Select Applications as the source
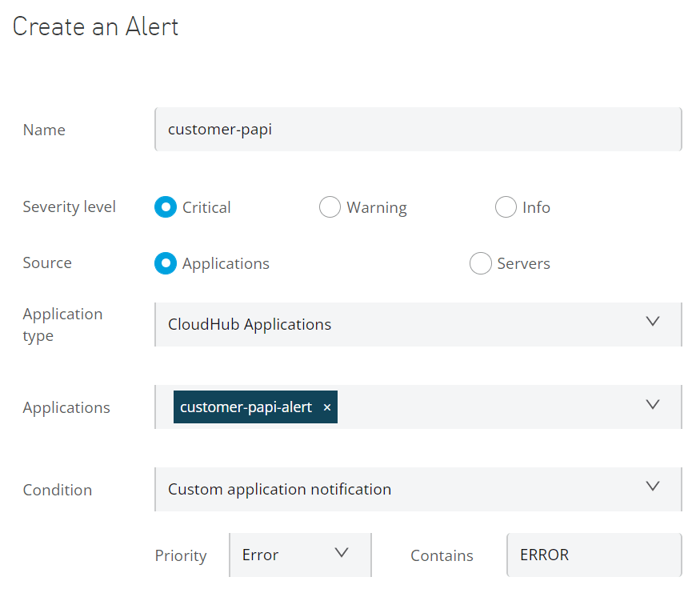700x597 pixels. point(166,263)
